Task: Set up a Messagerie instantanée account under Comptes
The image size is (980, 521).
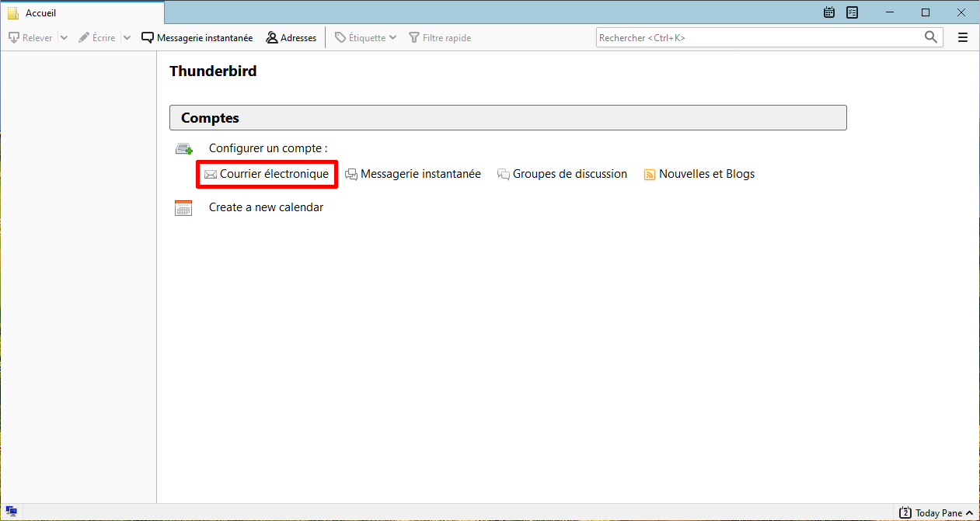Action: click(x=413, y=174)
